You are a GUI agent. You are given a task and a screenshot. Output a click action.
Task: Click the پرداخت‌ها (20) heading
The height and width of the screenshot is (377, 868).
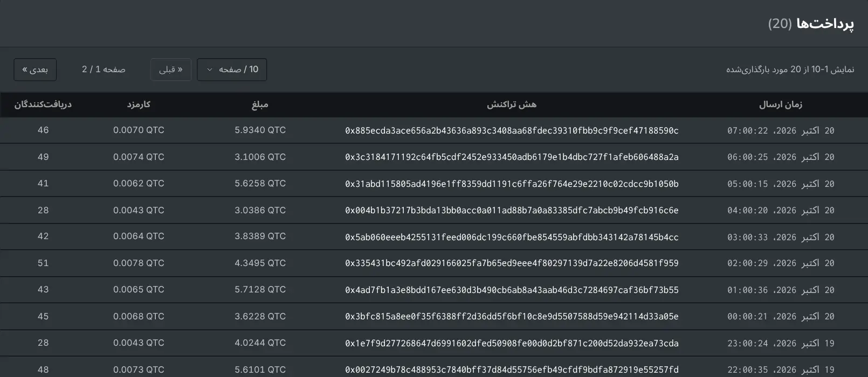click(x=811, y=24)
